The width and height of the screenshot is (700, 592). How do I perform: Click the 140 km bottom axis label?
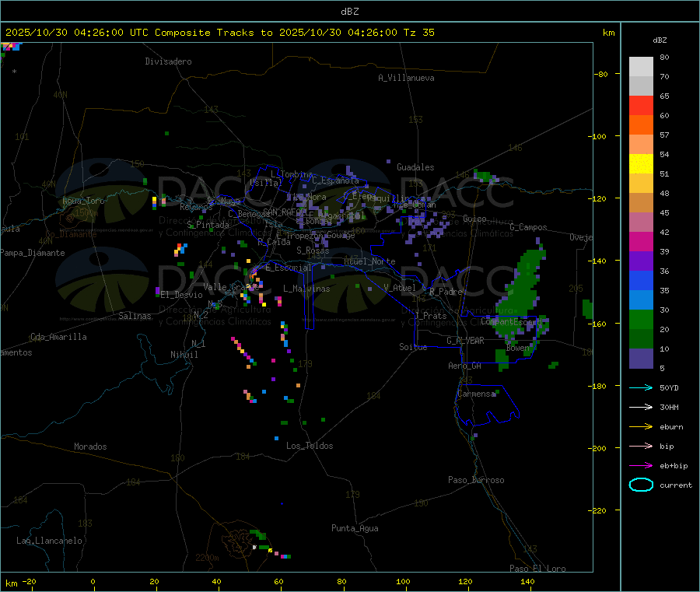coord(527,581)
